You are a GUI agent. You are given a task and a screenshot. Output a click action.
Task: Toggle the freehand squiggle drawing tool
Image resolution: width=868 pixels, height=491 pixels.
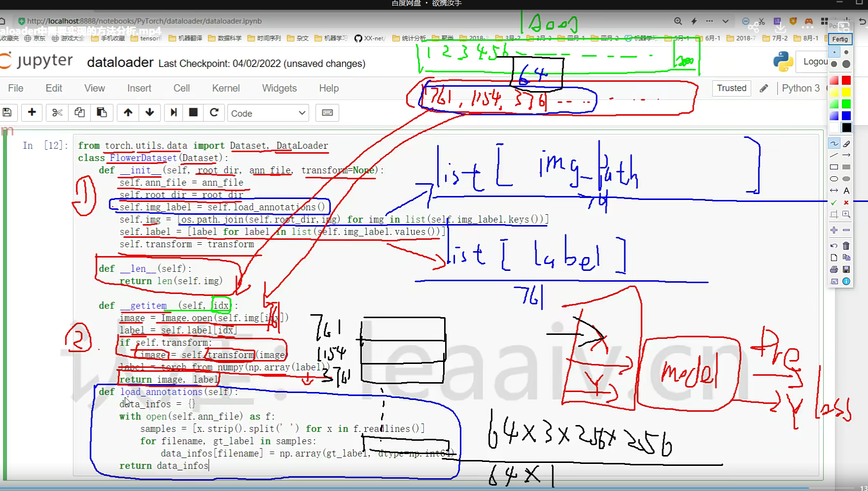pos(834,144)
